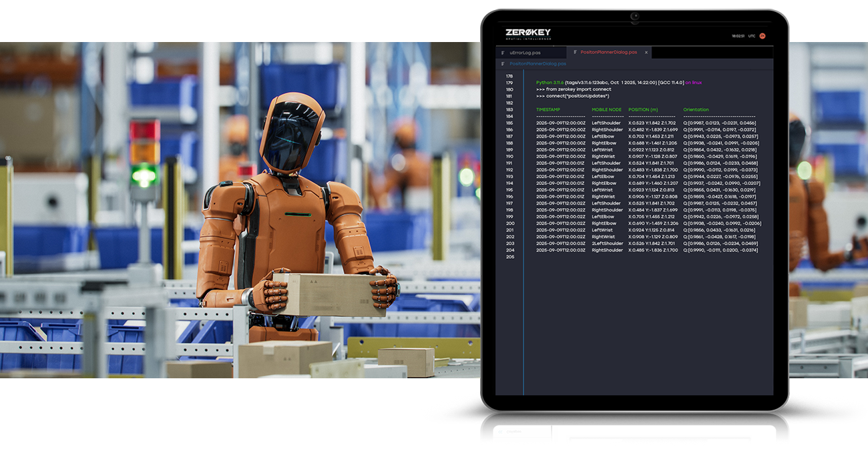The image size is (868, 451).
Task: Click the UTC timezone label
Action: point(751,36)
